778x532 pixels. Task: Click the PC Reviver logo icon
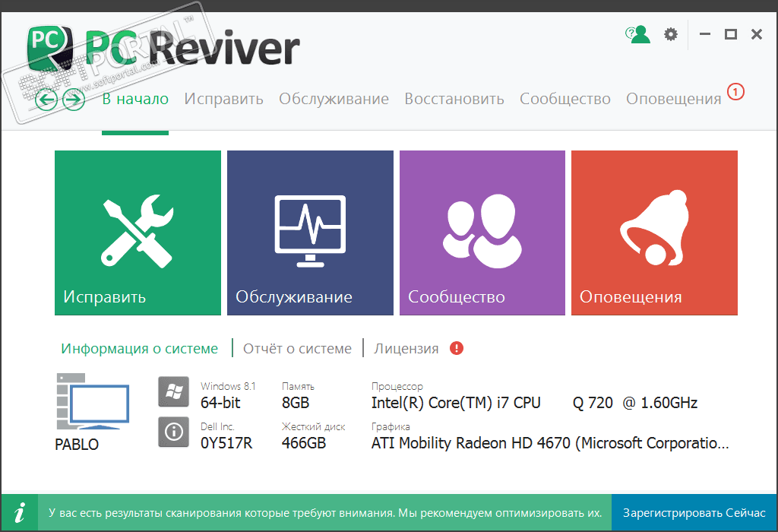49,48
